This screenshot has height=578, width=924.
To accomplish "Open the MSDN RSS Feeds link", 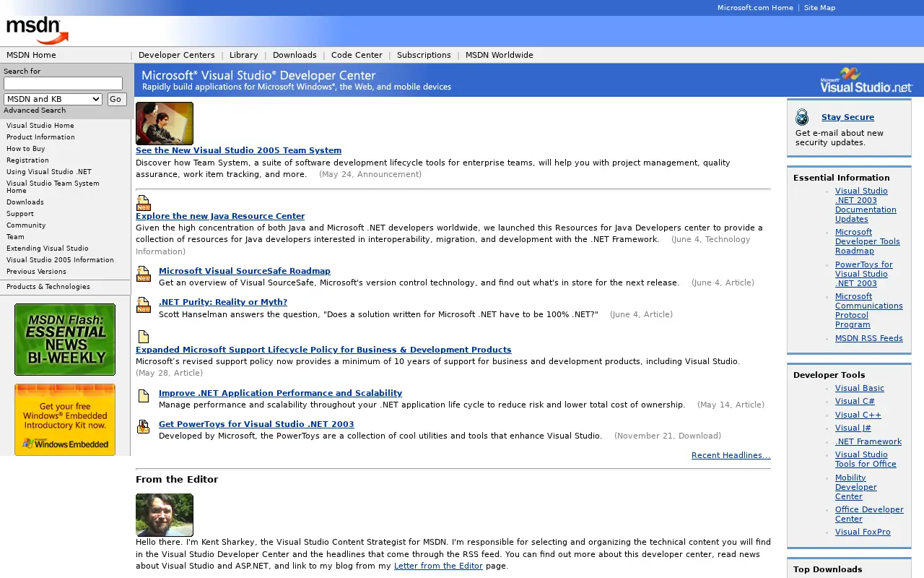I will [x=869, y=338].
